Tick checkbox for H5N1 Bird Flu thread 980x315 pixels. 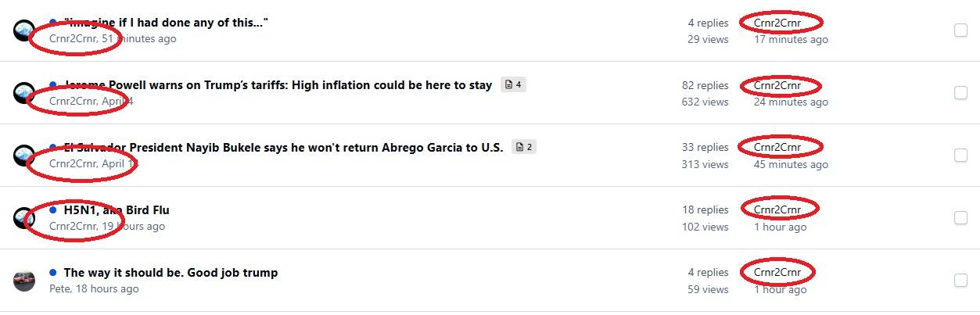click(961, 218)
